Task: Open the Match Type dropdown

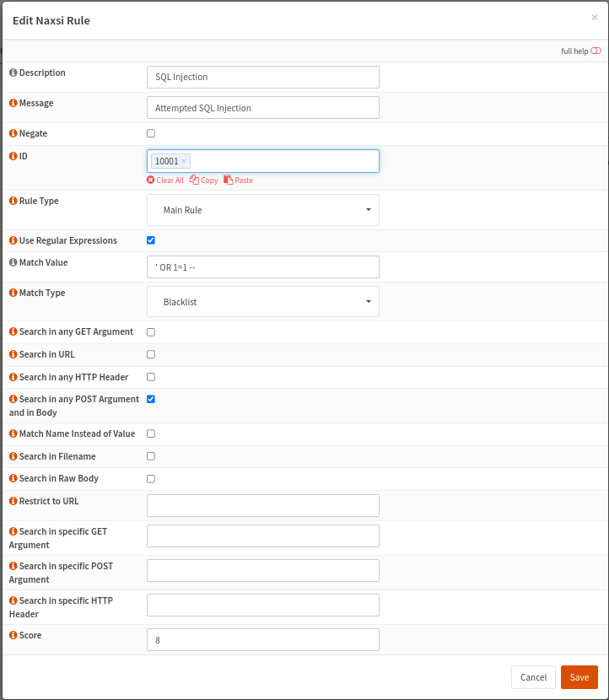Action: coord(262,301)
